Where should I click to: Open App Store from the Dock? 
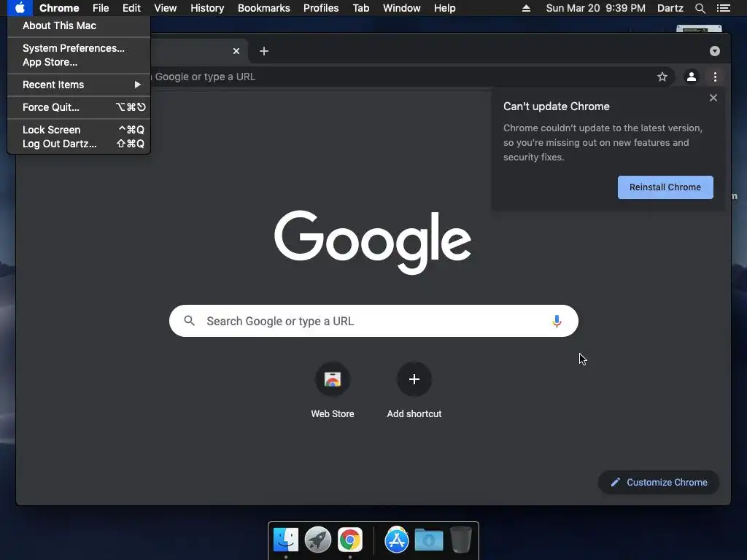396,540
